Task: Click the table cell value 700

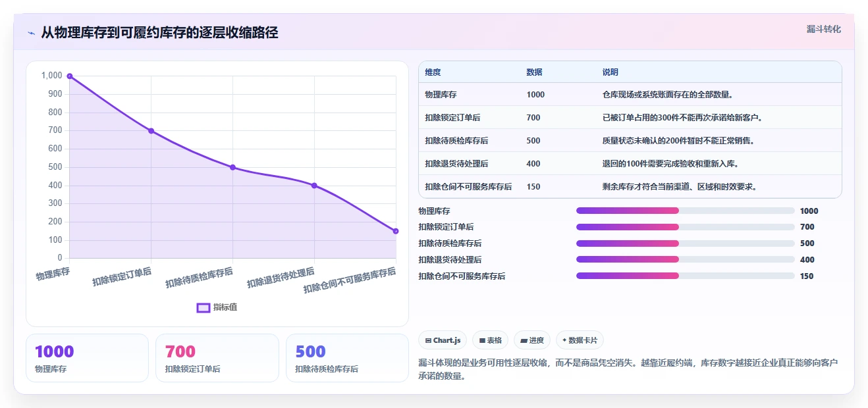Action: click(x=533, y=118)
